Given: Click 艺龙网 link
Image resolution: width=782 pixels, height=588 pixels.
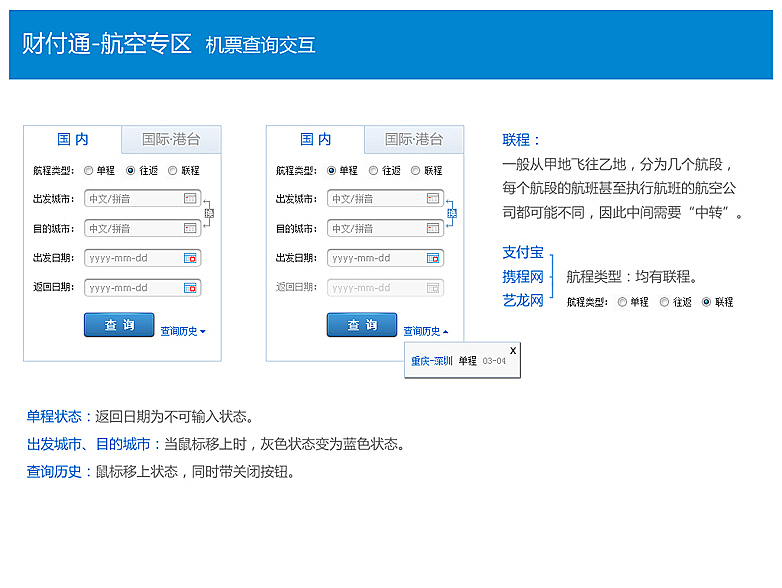Looking at the screenshot, I should [x=523, y=300].
